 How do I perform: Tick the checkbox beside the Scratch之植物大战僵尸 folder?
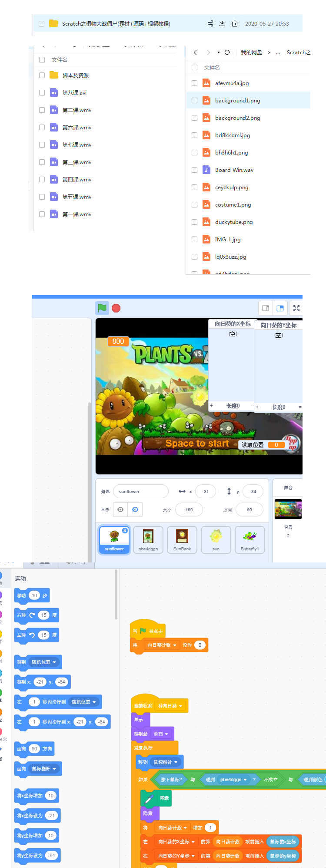(x=42, y=24)
